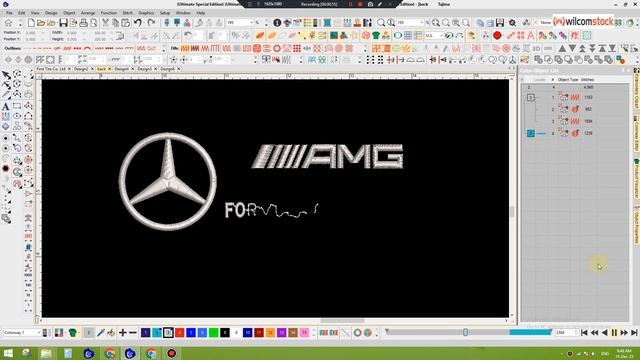Expand the highlighted color block row 4
This screenshot has height=360, width=640.
coord(531,133)
